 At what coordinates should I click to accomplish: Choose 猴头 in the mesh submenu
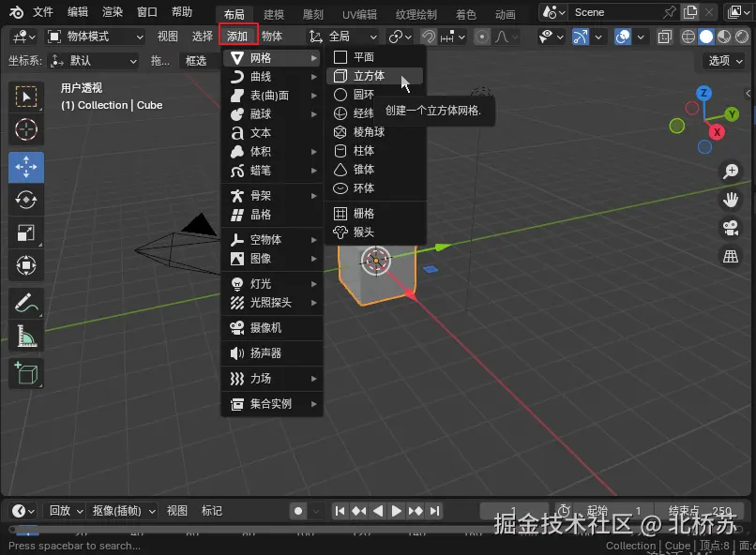pos(375,232)
